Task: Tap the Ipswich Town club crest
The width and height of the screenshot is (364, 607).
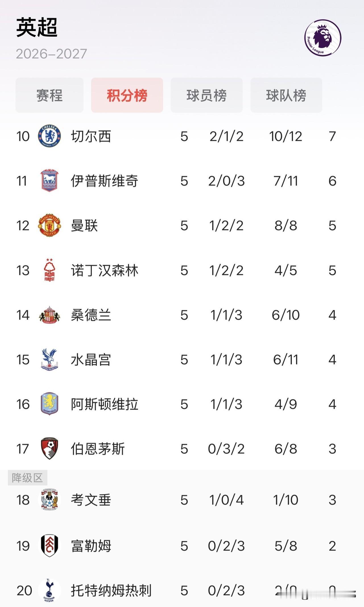Action: 49,180
